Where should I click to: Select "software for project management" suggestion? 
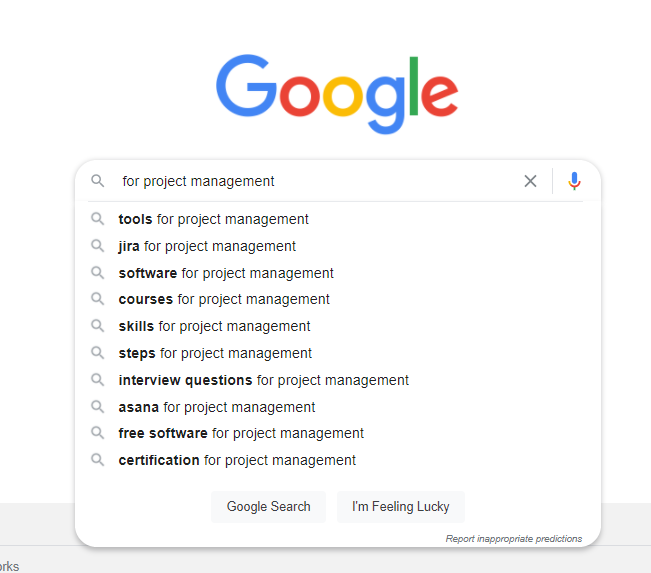(226, 273)
